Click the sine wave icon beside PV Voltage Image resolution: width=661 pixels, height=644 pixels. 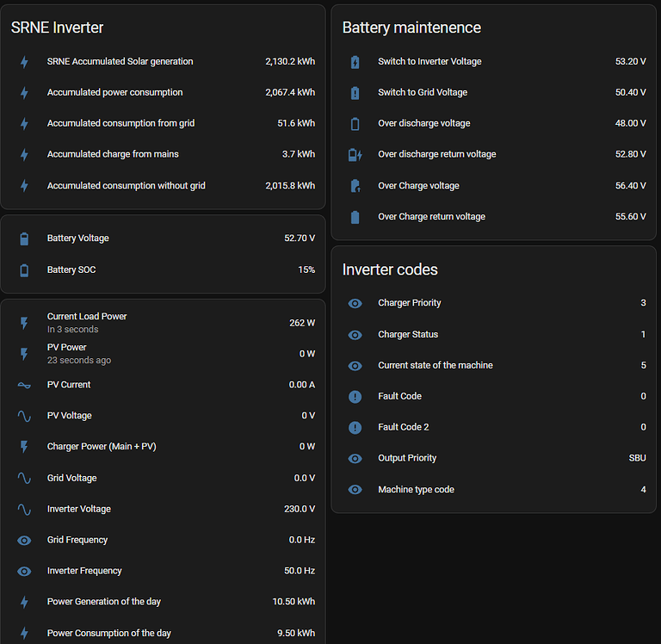point(24,416)
